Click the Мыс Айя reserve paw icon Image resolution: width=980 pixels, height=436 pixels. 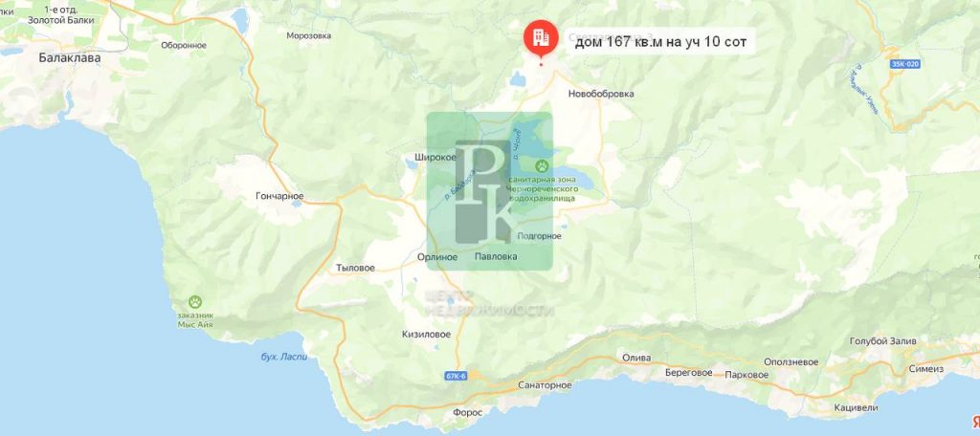pyautogui.click(x=196, y=302)
